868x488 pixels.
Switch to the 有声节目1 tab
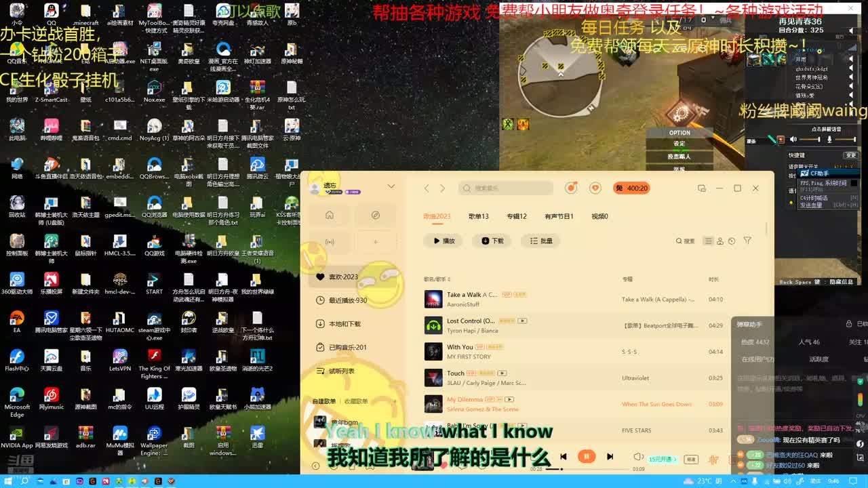(559, 216)
